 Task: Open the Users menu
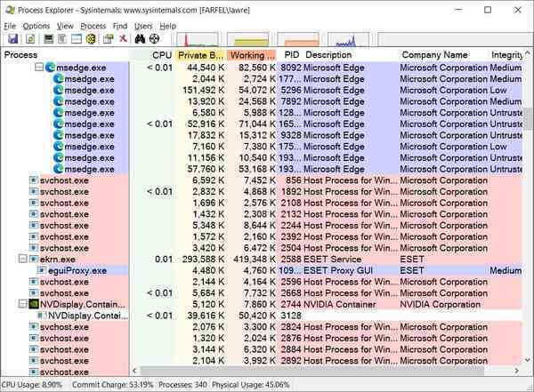(142, 26)
